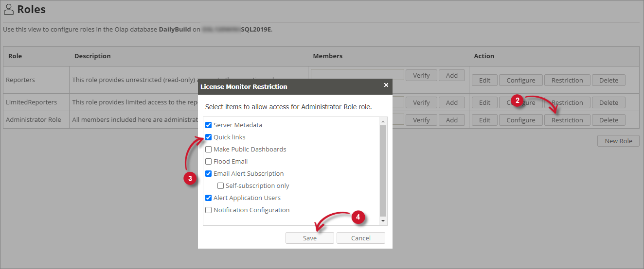The width and height of the screenshot is (644, 269).
Task: Toggle the Quick links checkbox
Action: pyautogui.click(x=209, y=137)
